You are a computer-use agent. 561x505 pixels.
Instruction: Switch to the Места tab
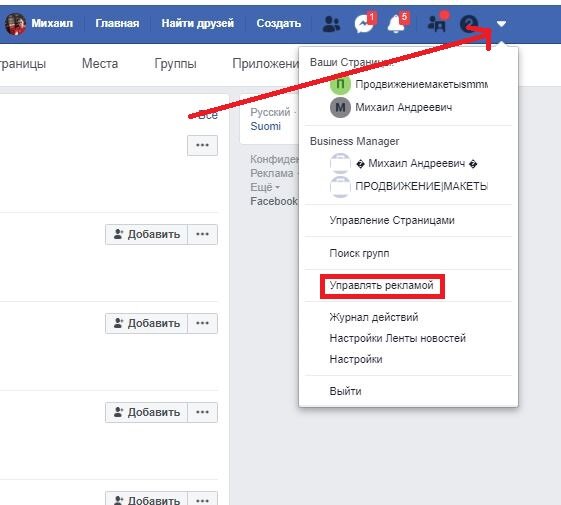[x=100, y=64]
